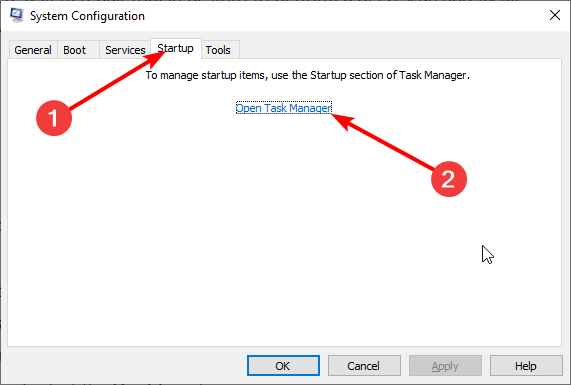Click the Startup tab
Viewport: 571px width, 385px height.
coord(176,48)
